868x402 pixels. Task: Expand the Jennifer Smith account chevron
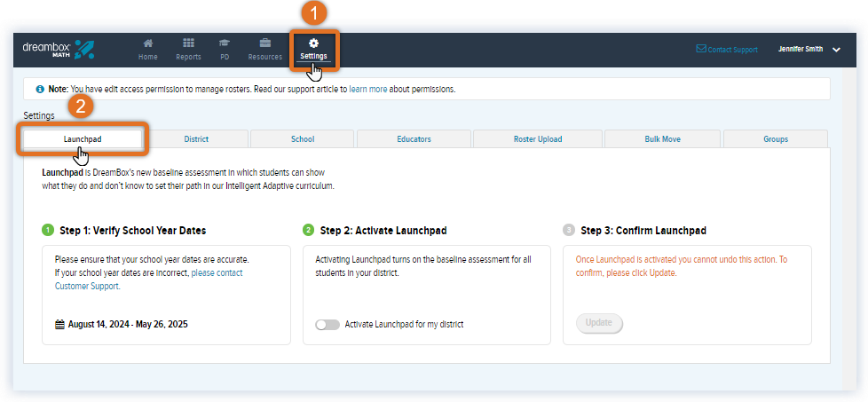tap(836, 50)
